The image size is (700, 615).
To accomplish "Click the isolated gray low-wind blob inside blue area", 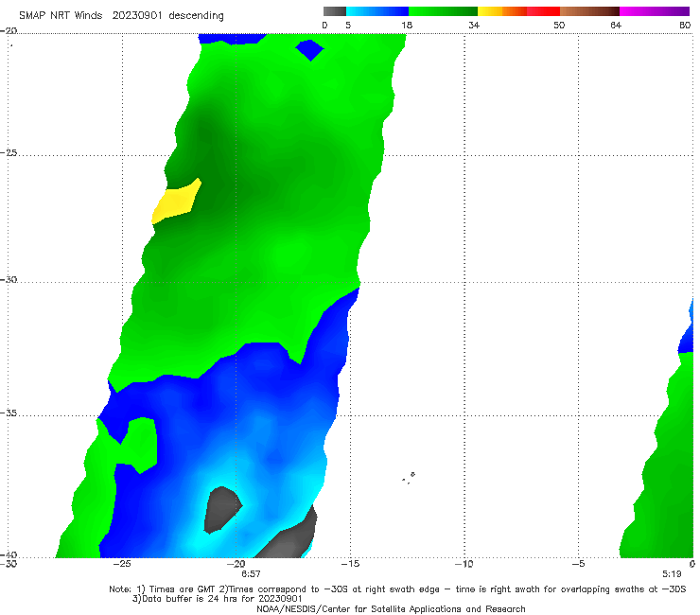I will coord(222,510).
